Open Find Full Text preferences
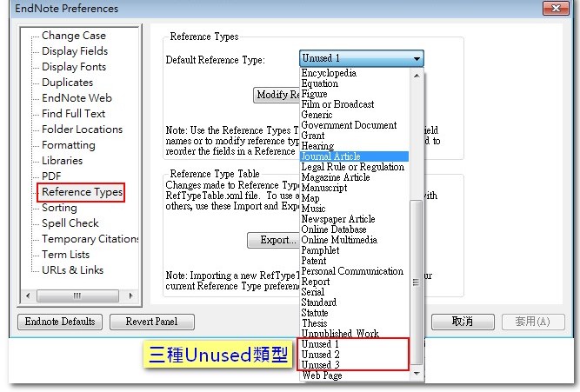Viewport: 580px width, 392px height. (73, 114)
